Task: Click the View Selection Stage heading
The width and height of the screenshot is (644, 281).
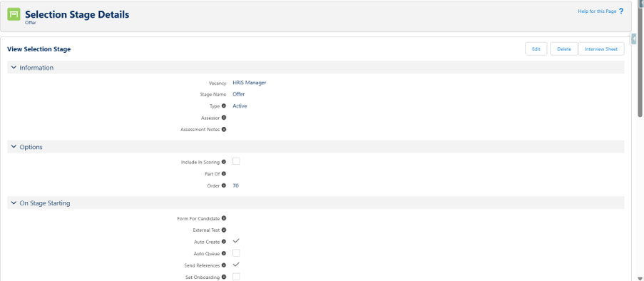Action: coord(39,49)
